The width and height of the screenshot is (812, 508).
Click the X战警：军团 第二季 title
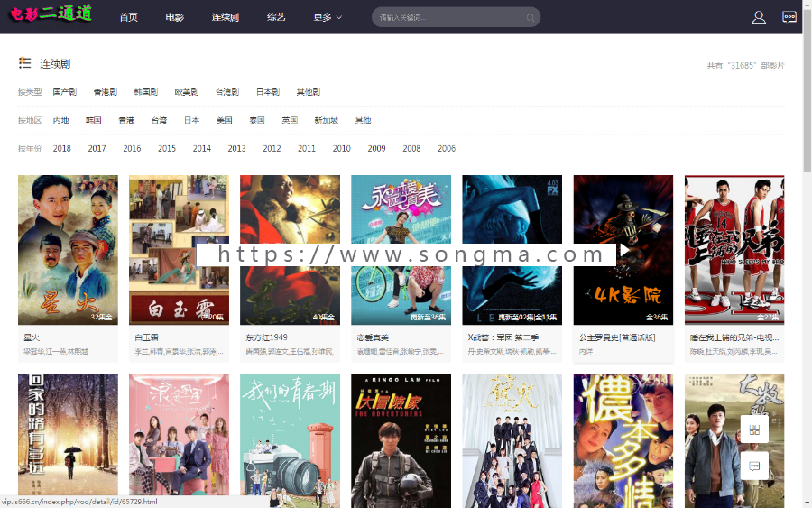click(x=503, y=337)
